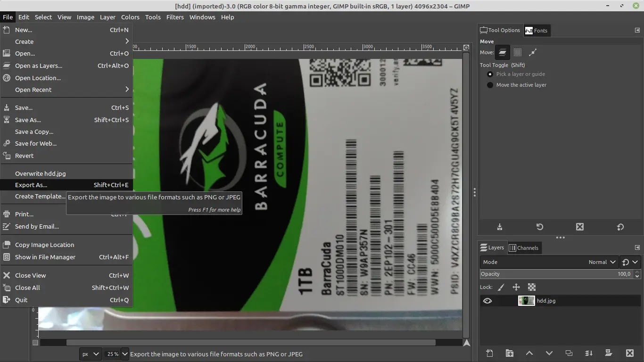
Task: Choose Save As... from File menu
Action: click(66, 120)
